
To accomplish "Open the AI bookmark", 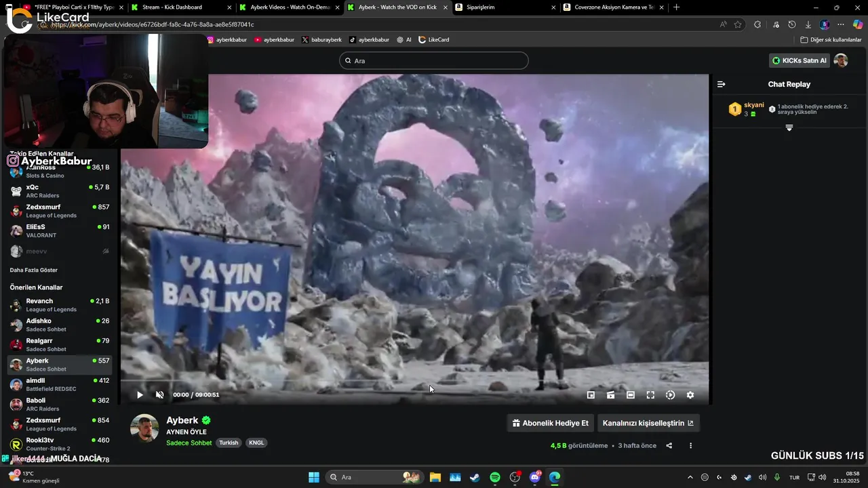I will tap(404, 40).
